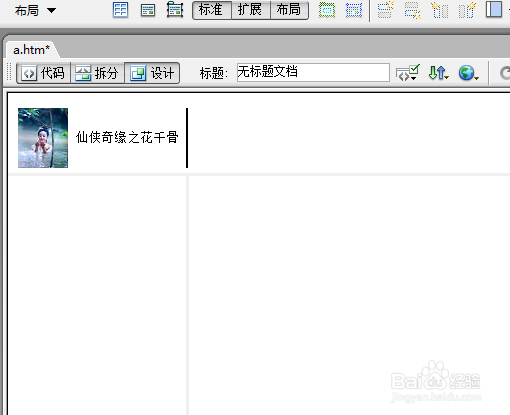The width and height of the screenshot is (510, 415).
Task: Open the validate markup check menu
Action: click(x=408, y=73)
